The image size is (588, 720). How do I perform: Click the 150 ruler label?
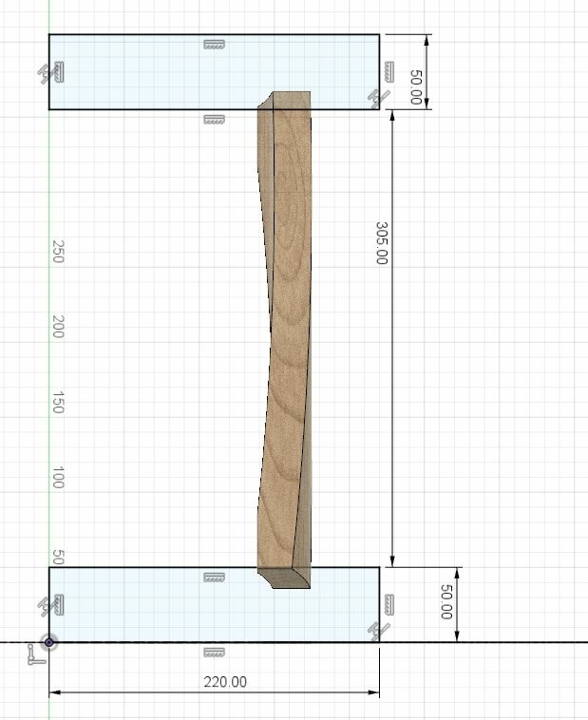tap(58, 402)
